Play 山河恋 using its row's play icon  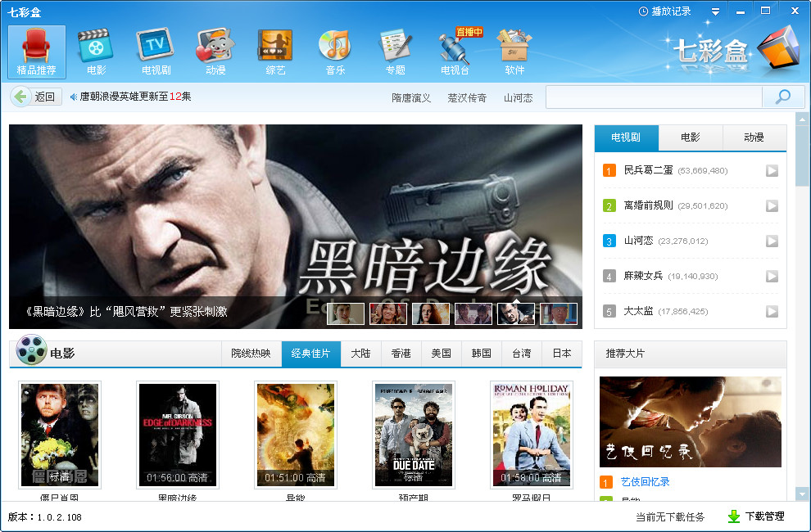click(772, 241)
